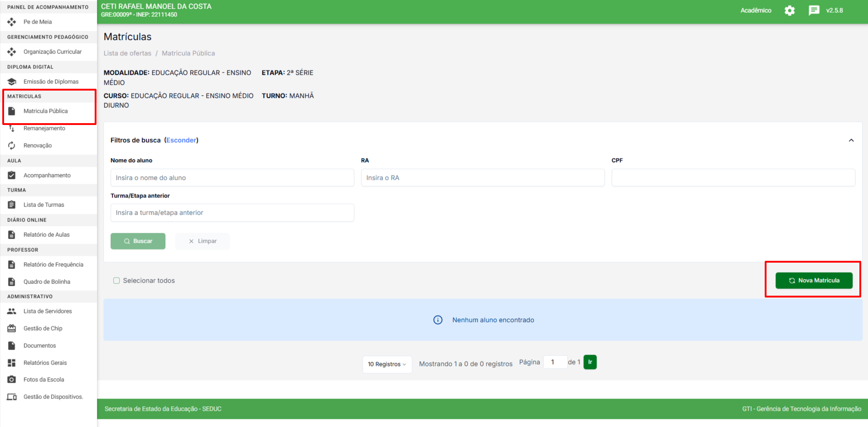Click the Buscar search button

coord(138,241)
